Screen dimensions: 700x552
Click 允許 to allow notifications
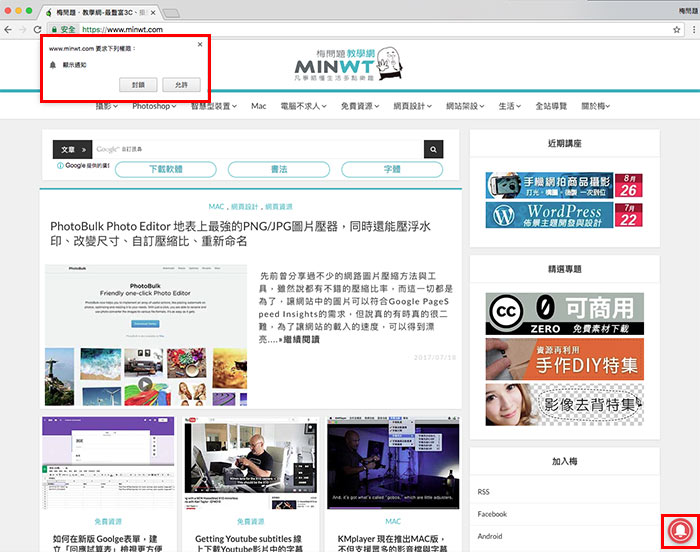pyautogui.click(x=181, y=85)
